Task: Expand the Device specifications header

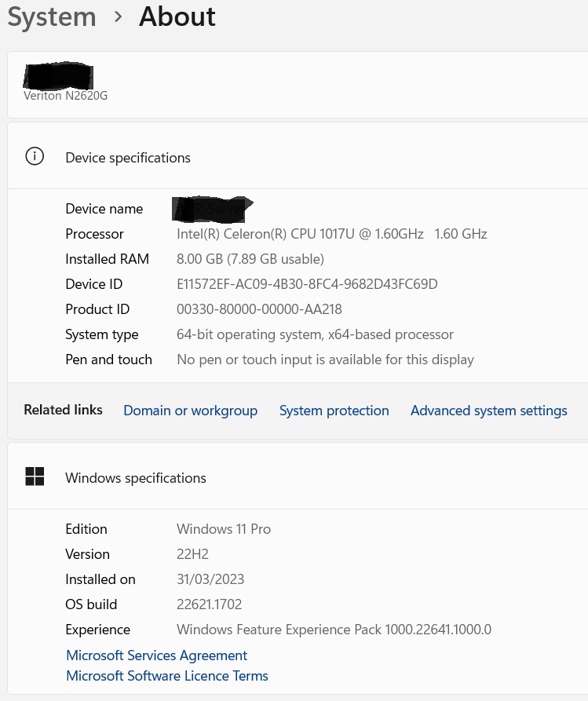Action: [x=298, y=157]
